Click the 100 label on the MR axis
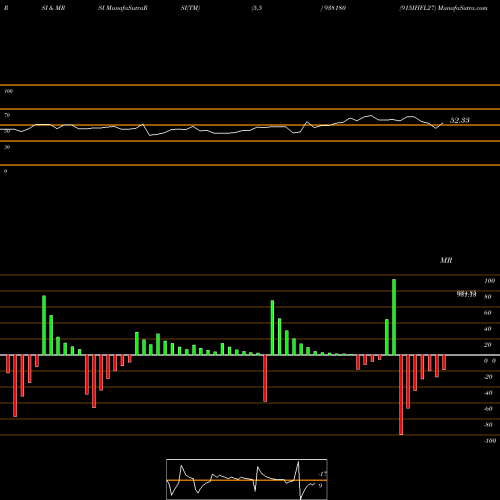This screenshot has height=500, width=500. pos(489,281)
